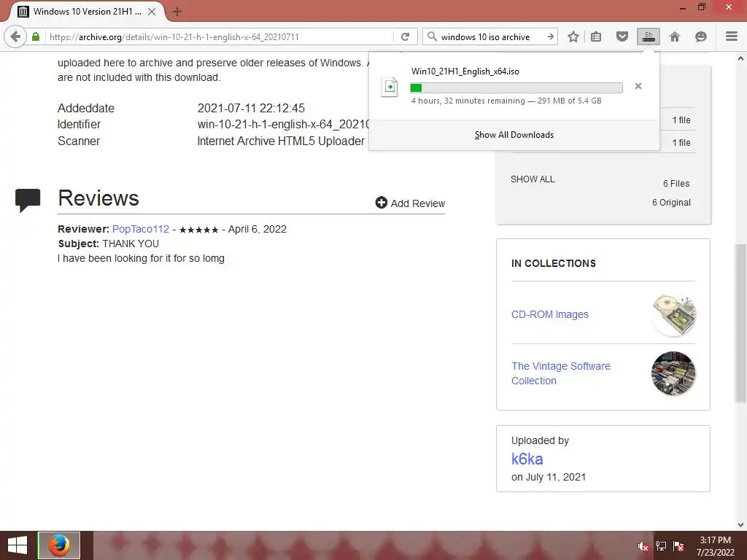Image resolution: width=747 pixels, height=560 pixels.
Task: Click the Vintage Software Collection thumbnail
Action: tap(673, 373)
